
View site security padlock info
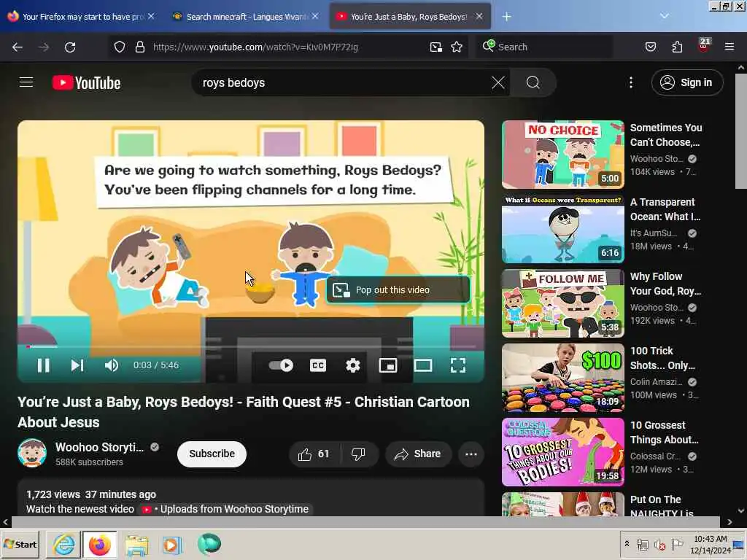point(139,47)
